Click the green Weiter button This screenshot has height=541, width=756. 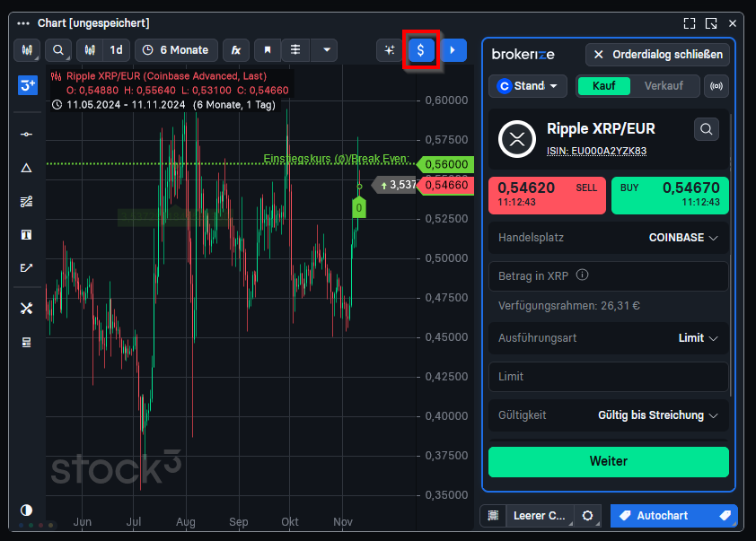click(x=609, y=461)
